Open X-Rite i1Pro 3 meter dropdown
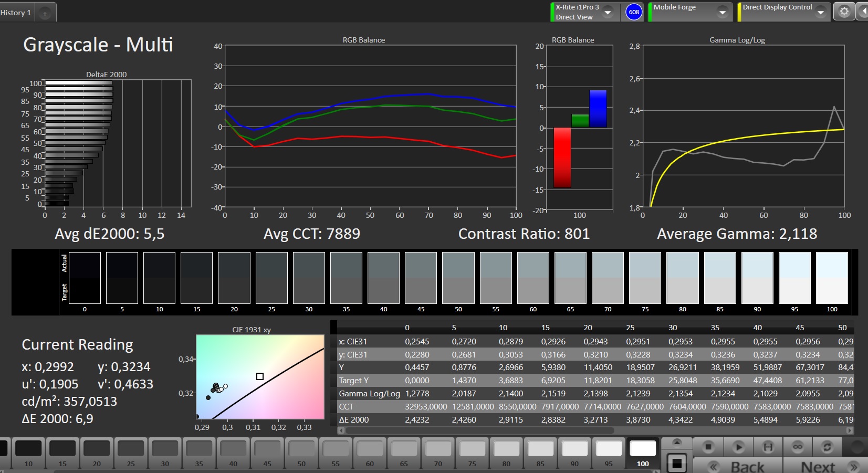This screenshot has width=868, height=473. point(608,12)
